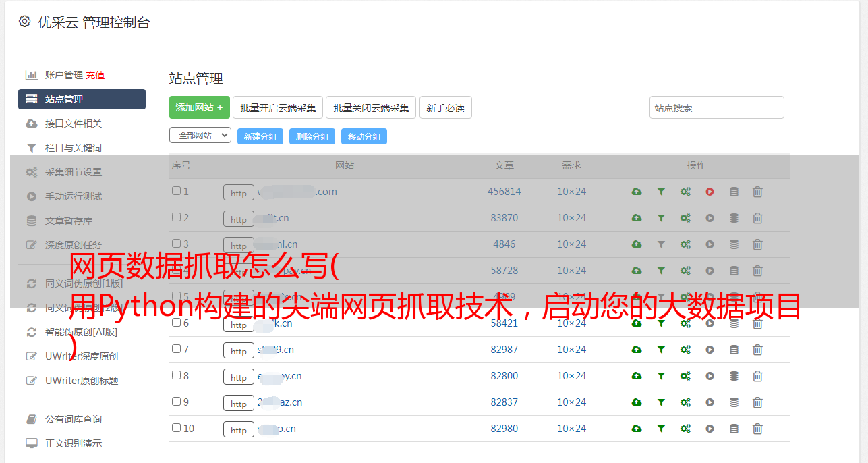
Task: Click the green 添加网站 button
Action: [x=199, y=107]
